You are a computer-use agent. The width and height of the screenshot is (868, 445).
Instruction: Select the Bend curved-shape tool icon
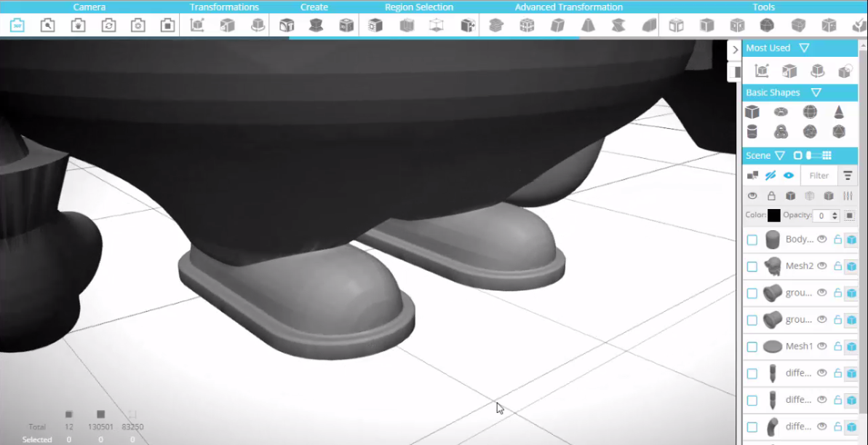[649, 25]
